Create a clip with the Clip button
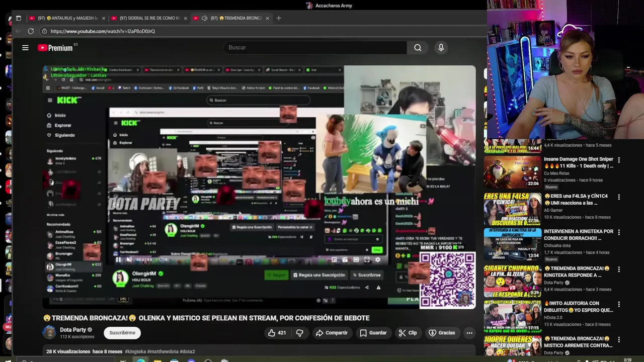 tap(408, 333)
